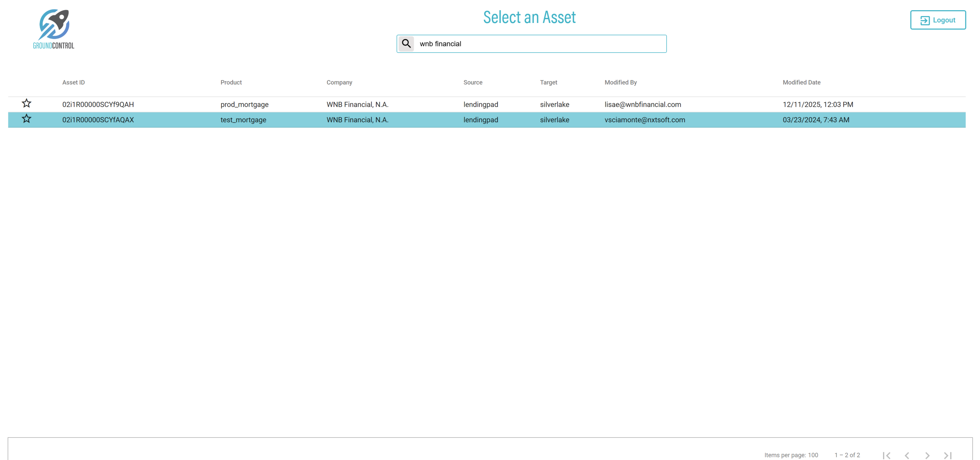Sort by Product column header
The width and height of the screenshot is (980, 460).
coord(231,82)
